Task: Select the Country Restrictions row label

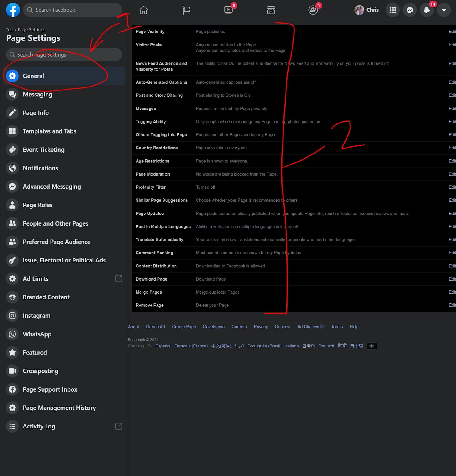Action: pos(157,148)
